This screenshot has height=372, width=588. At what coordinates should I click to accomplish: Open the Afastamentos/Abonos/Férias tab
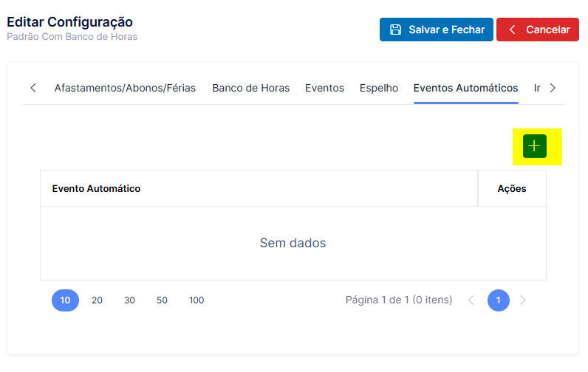125,88
